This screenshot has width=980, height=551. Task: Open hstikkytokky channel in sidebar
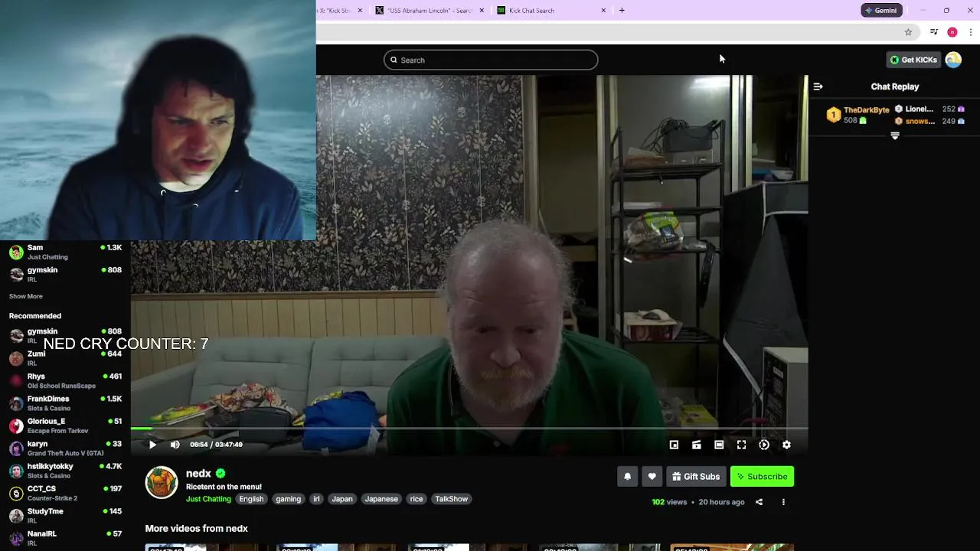(x=65, y=471)
